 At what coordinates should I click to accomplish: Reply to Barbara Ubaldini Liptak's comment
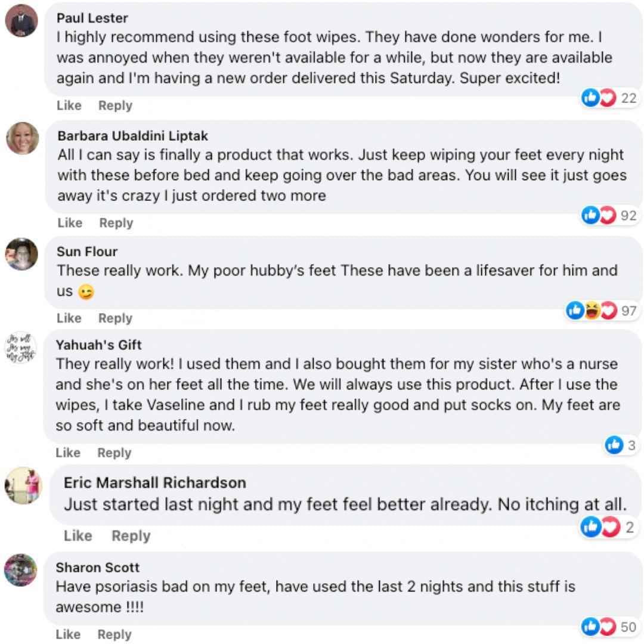(116, 223)
